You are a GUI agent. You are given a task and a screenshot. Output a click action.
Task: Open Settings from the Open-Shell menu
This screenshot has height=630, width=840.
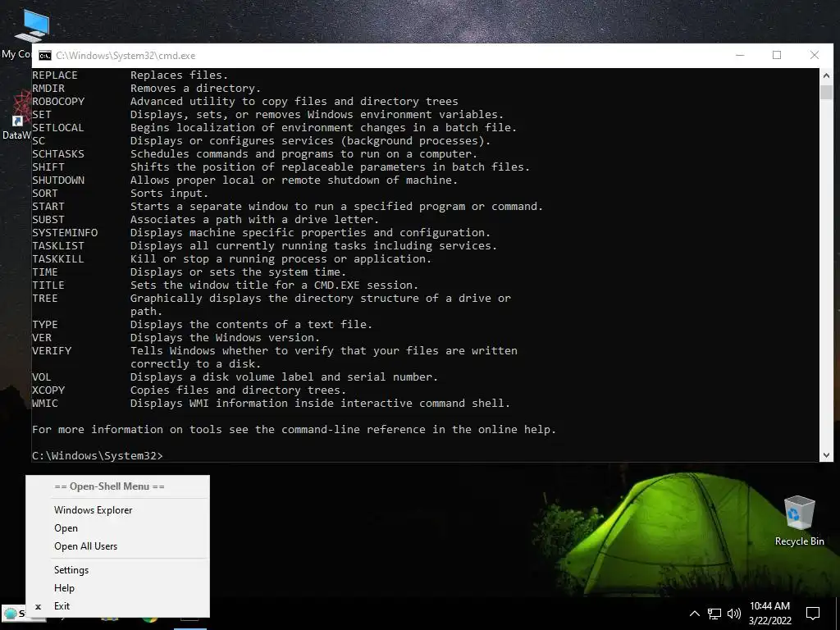[x=118, y=570]
